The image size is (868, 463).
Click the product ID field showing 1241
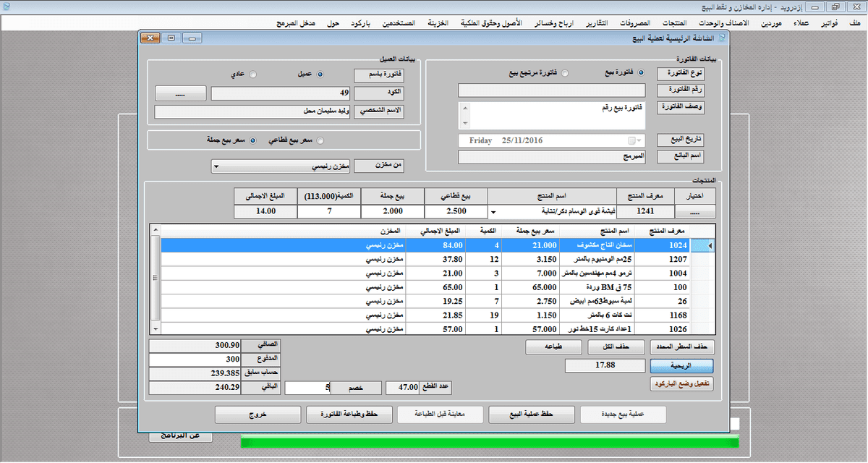tap(644, 212)
